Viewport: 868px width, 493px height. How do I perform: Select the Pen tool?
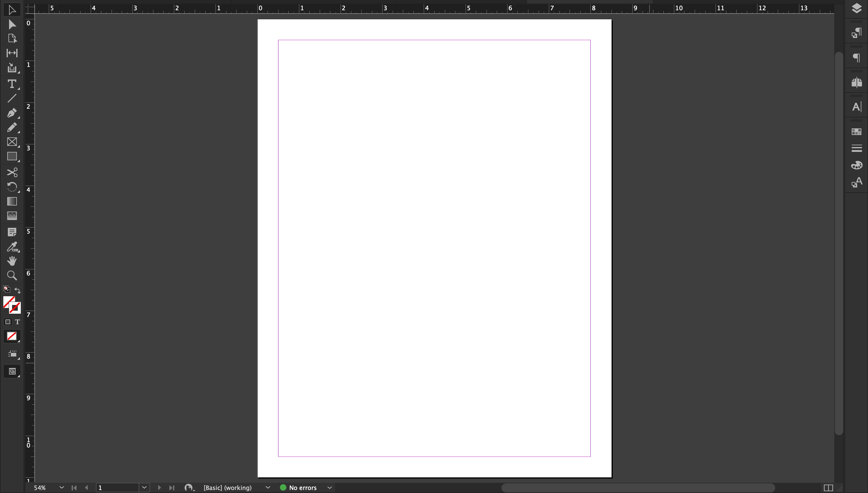click(12, 113)
